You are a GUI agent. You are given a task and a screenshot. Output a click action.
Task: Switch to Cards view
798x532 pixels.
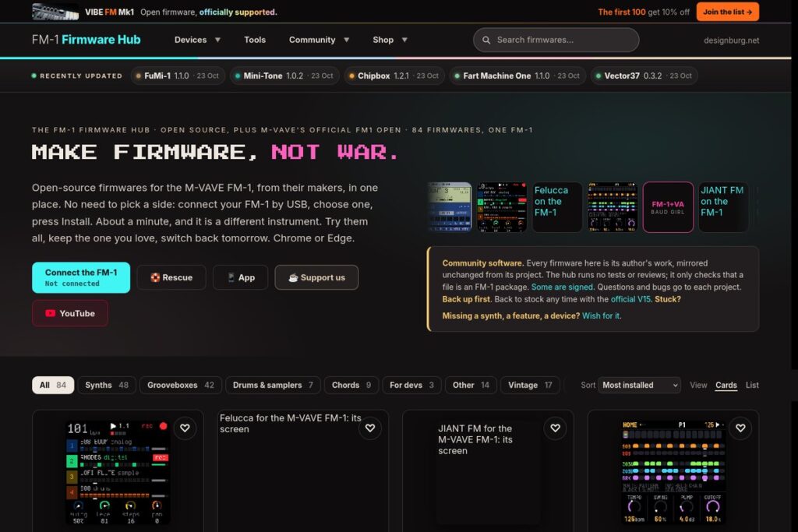click(x=726, y=385)
